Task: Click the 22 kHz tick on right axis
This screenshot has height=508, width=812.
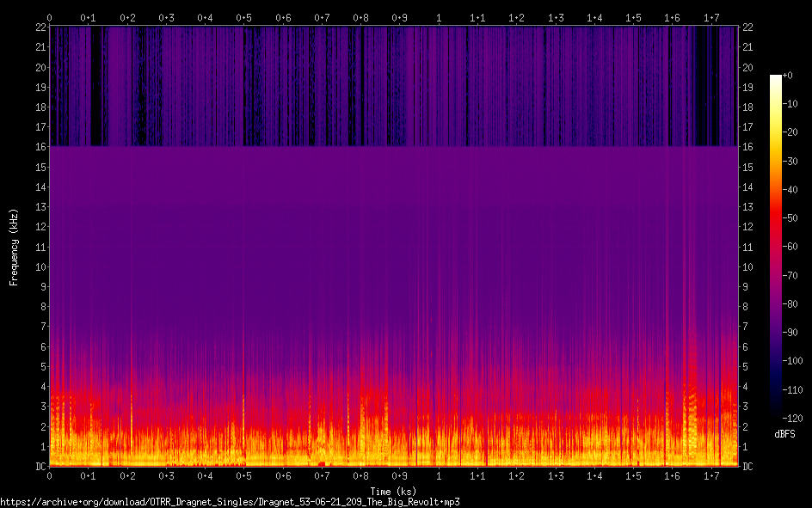Action: pos(747,28)
